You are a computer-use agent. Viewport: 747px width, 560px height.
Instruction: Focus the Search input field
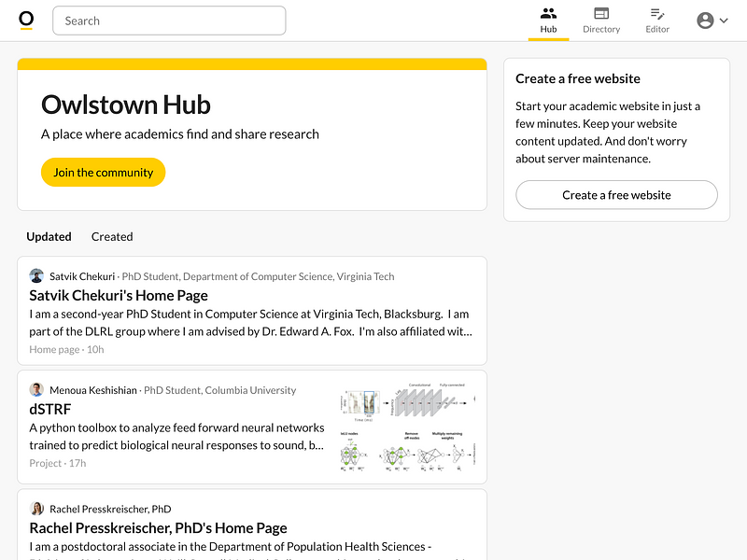tap(169, 21)
